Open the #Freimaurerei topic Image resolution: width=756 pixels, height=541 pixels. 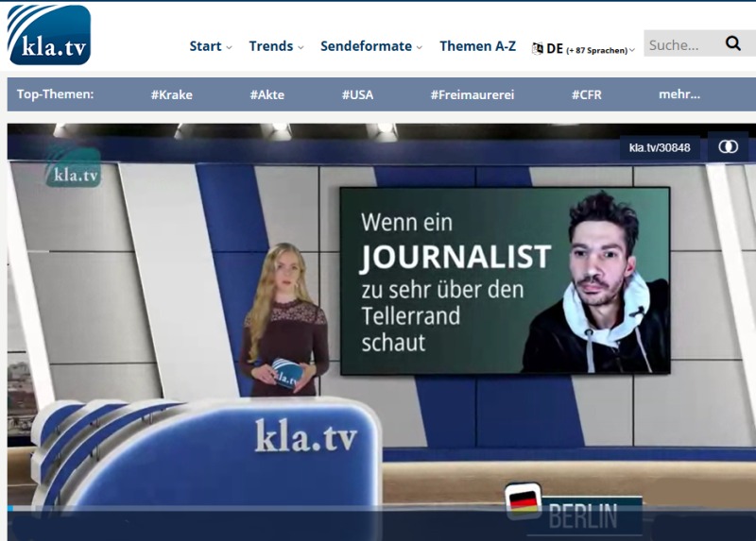click(472, 94)
